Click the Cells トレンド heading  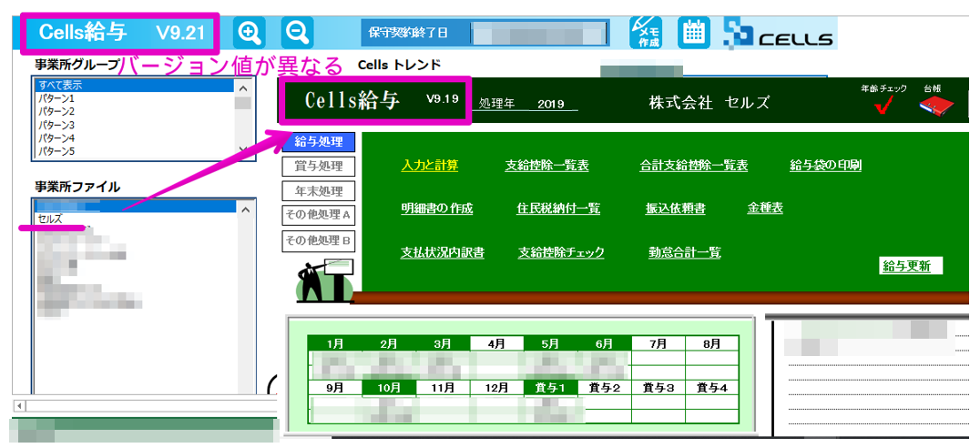click(x=399, y=65)
